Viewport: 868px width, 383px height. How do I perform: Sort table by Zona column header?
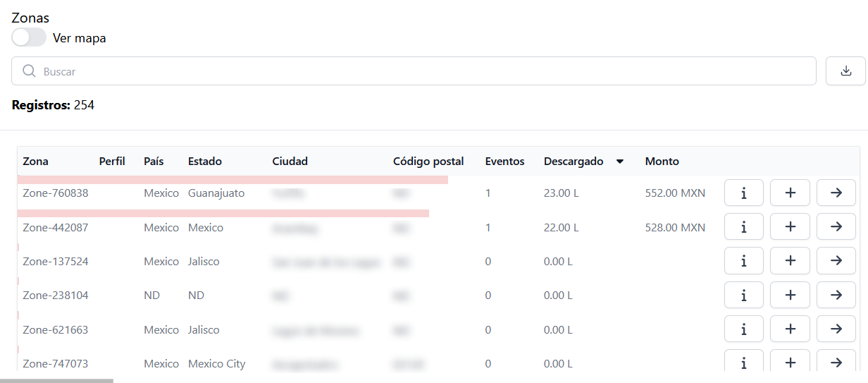(x=36, y=162)
